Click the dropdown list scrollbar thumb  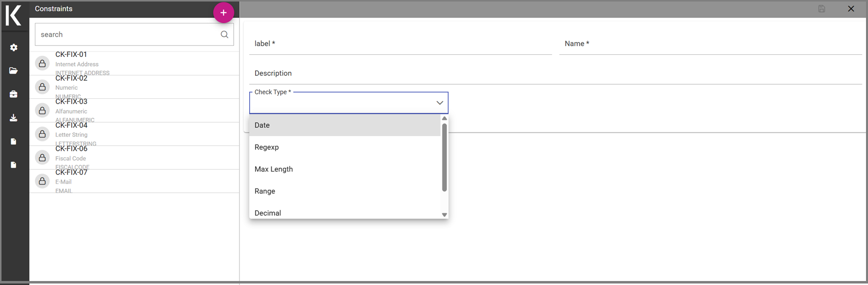click(444, 157)
